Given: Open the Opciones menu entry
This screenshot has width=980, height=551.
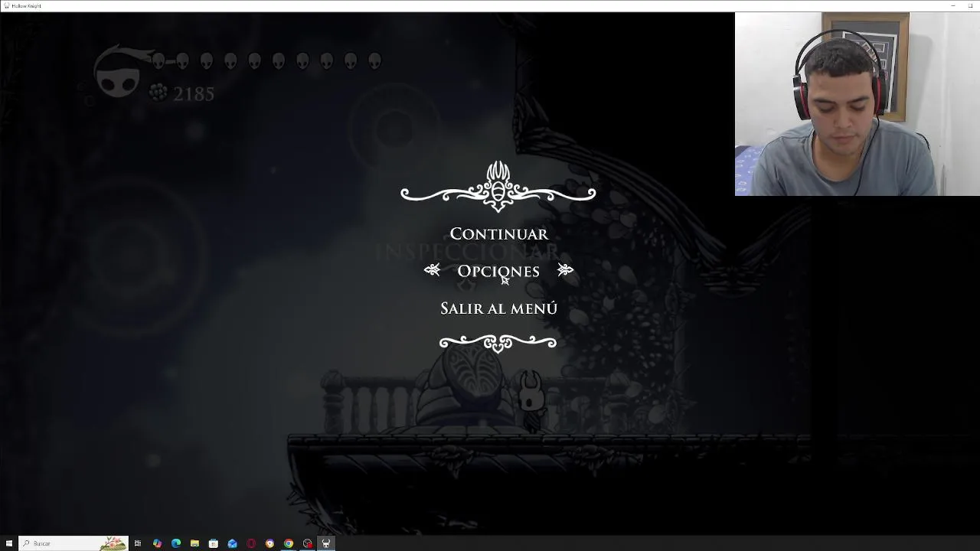Looking at the screenshot, I should click(498, 271).
